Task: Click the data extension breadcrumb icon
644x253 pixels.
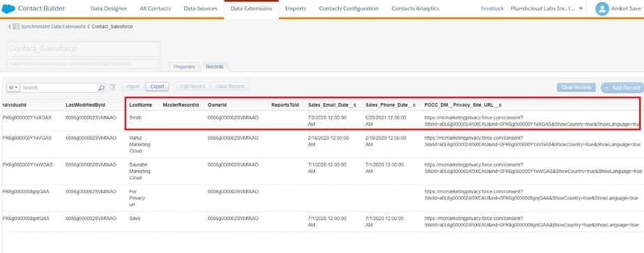Action: tap(15, 26)
